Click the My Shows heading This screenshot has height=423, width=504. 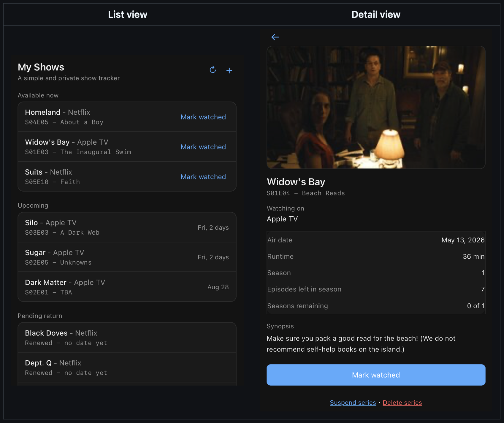(x=41, y=67)
